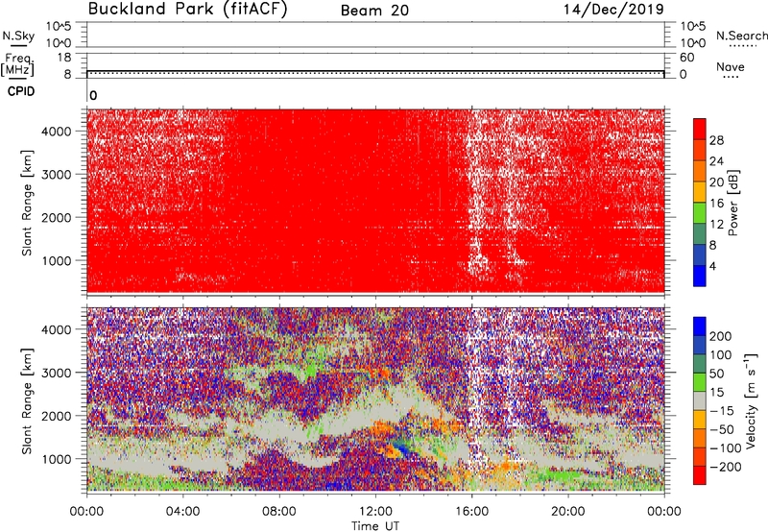
Task: Click the "60" Nave axis tick
Action: click(x=686, y=58)
